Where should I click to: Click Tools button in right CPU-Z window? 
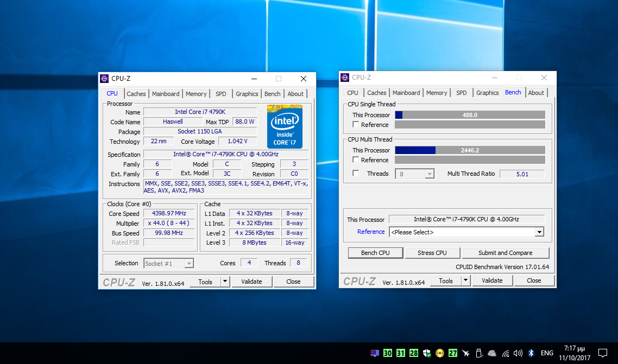tap(446, 280)
